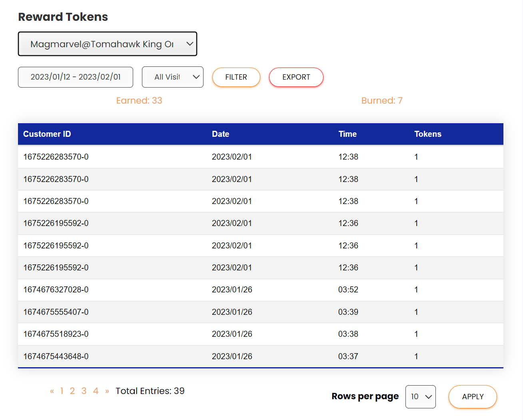Screen dimensions: 523x420
Task: Click the date range field 2023/01/12 - 2023/02/01
Action: [x=76, y=77]
